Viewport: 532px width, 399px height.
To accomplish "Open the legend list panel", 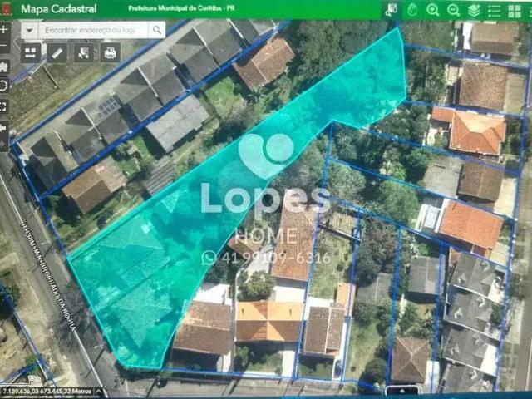I will (494, 10).
